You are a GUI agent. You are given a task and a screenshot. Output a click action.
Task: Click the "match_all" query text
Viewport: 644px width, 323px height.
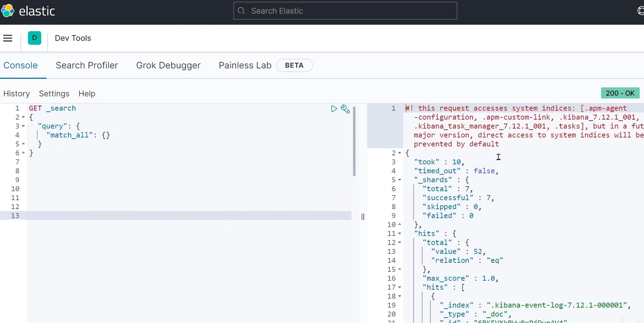click(x=70, y=135)
